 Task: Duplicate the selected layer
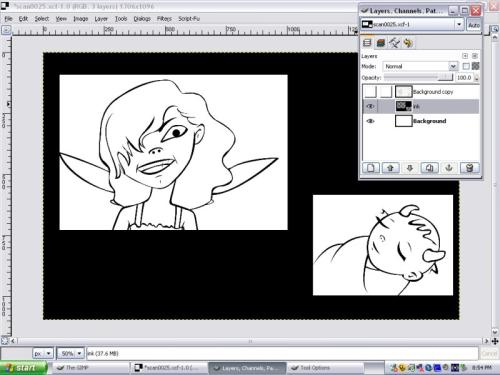[x=429, y=168]
